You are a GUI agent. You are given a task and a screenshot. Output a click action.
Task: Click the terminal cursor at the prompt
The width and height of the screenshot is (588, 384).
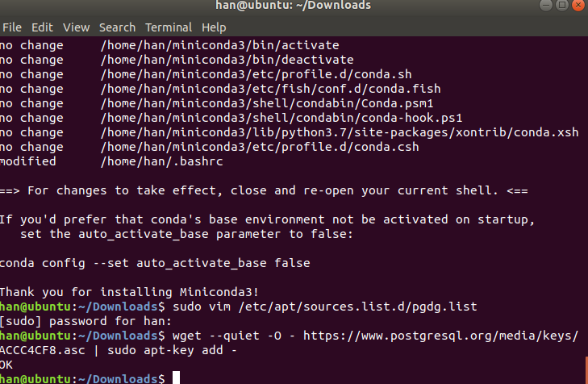point(176,378)
